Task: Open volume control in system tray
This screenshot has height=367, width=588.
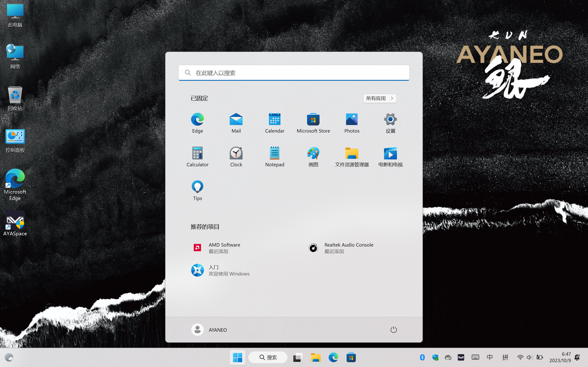Action: pyautogui.click(x=529, y=357)
